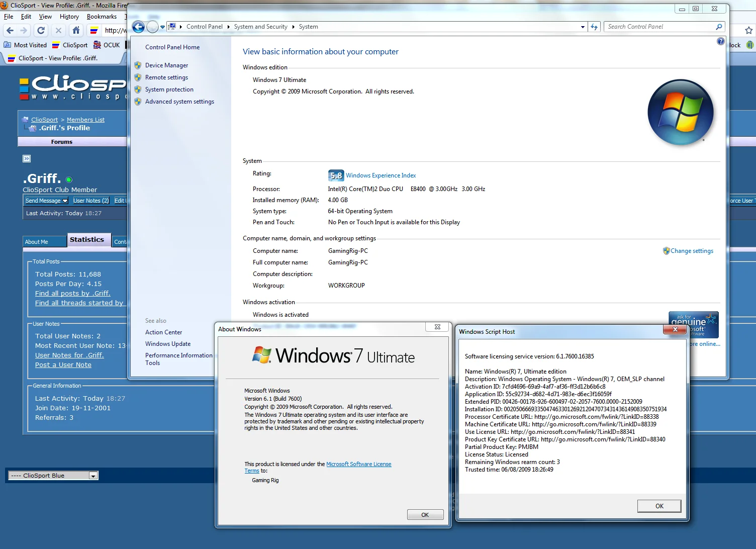Open recent pages dropdown in Control Panel
This screenshot has height=549, width=756.
162,27
